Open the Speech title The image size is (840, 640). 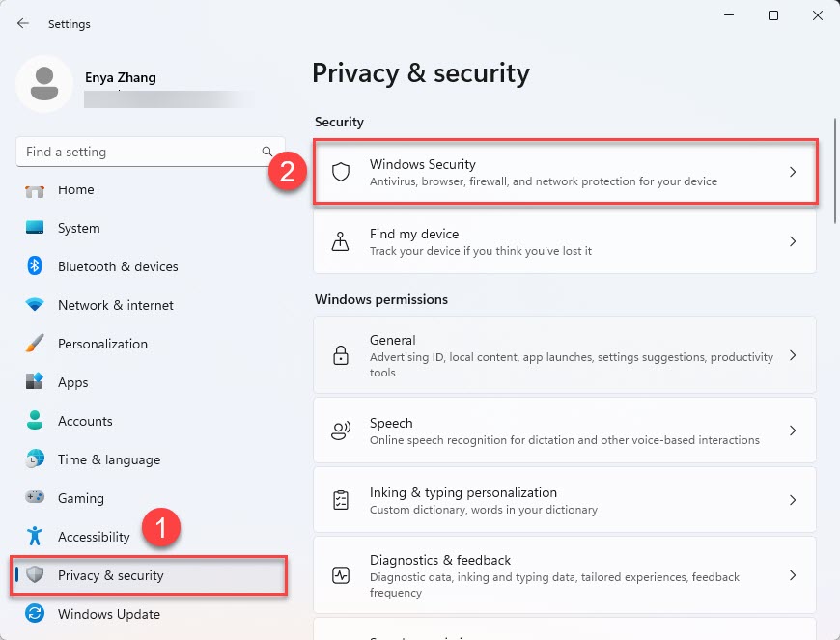(x=391, y=423)
